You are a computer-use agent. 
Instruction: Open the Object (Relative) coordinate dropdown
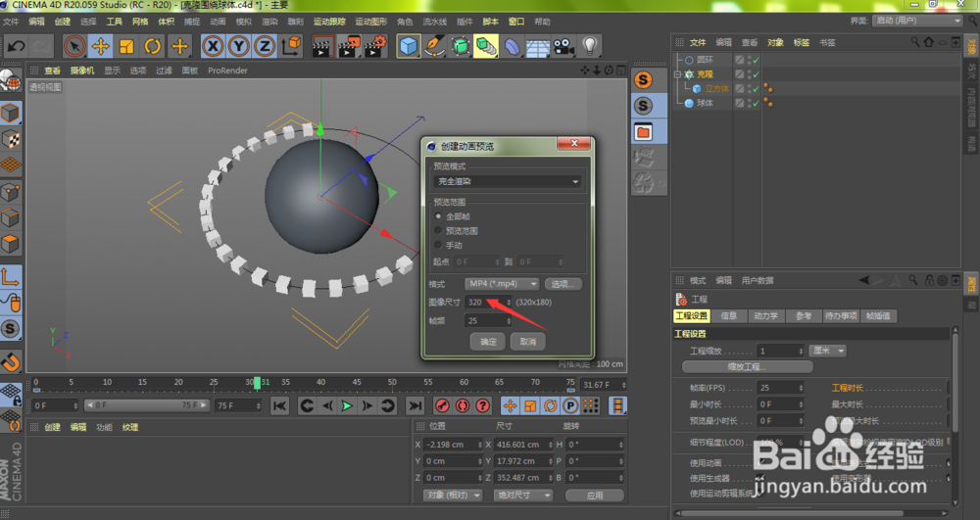coord(453,496)
